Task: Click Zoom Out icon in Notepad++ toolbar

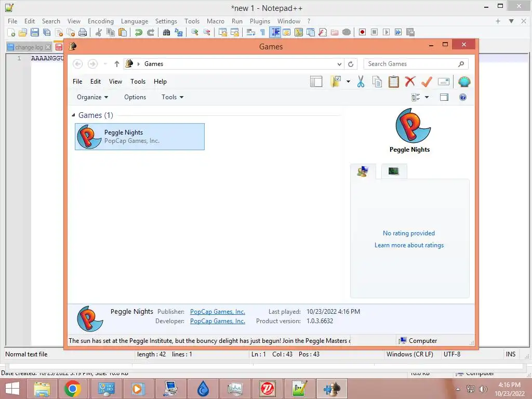Action: (x=207, y=32)
